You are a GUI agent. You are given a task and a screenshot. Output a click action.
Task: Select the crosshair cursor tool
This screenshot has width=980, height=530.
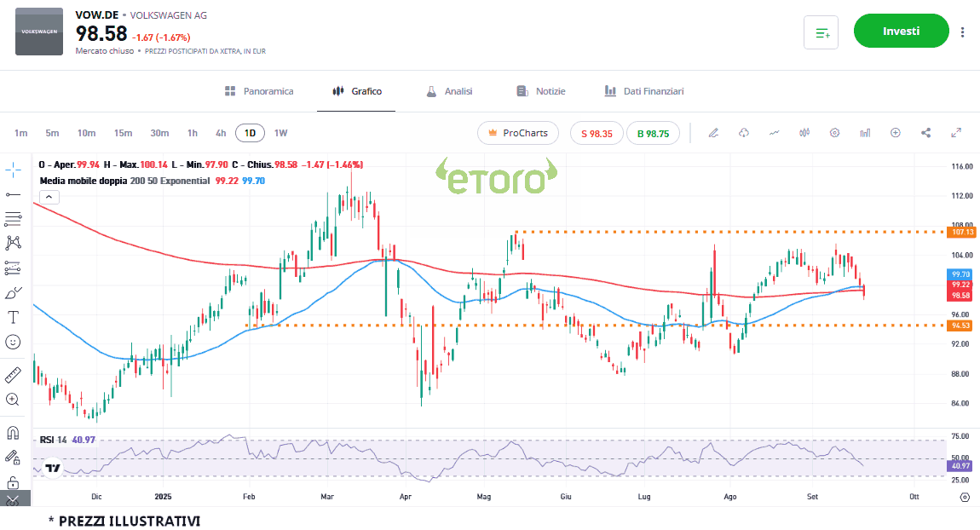(13, 169)
